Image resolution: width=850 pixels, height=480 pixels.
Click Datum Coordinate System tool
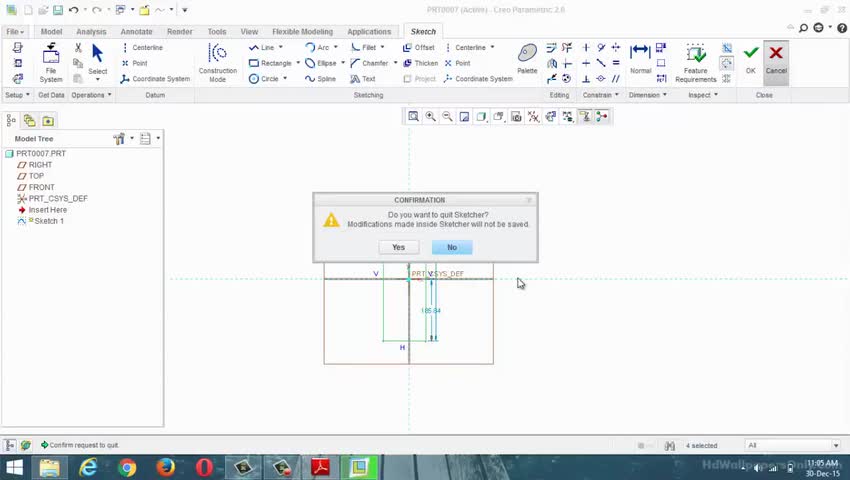(155, 79)
